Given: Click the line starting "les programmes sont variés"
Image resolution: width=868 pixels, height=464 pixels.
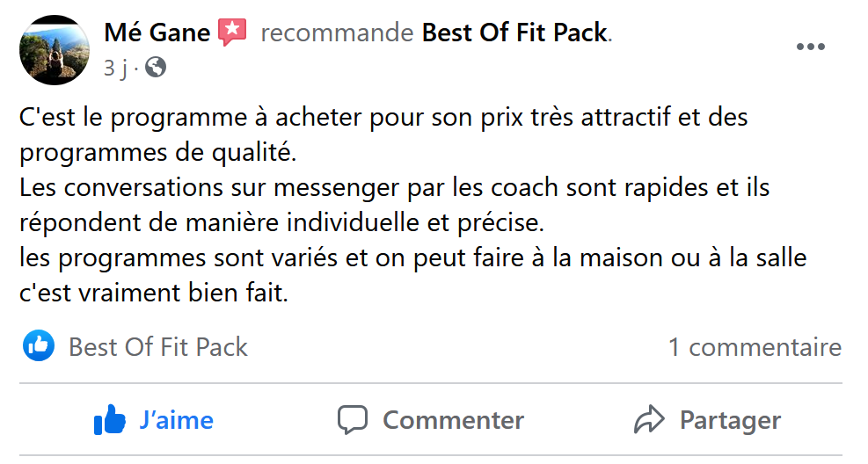Looking at the screenshot, I should click(412, 259).
